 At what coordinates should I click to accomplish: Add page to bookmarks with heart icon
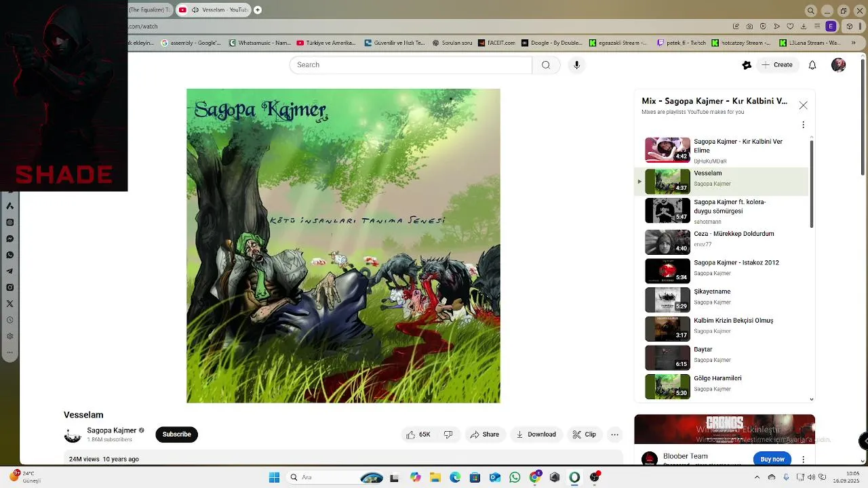pos(790,26)
